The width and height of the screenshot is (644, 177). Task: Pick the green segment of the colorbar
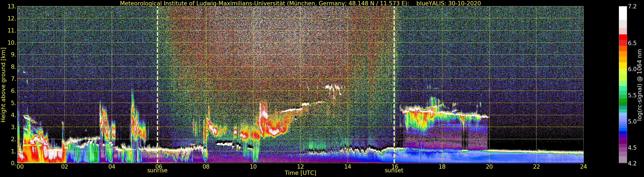(623, 101)
